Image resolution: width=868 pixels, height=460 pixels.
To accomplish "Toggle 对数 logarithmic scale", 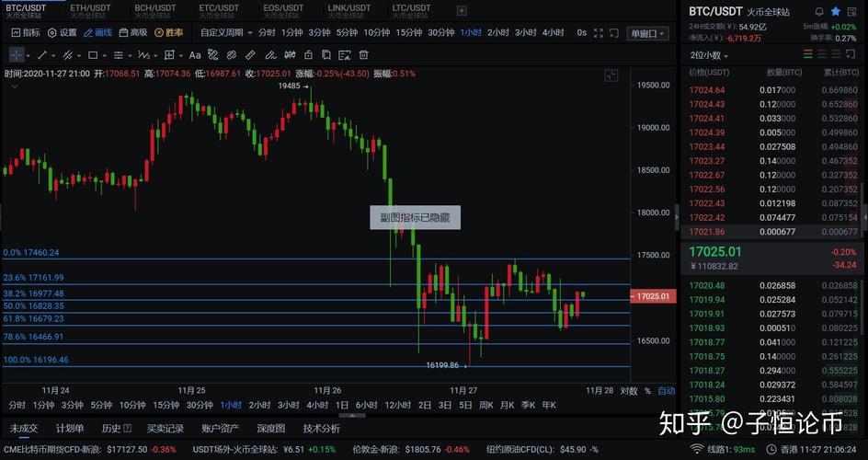I will coord(629,391).
